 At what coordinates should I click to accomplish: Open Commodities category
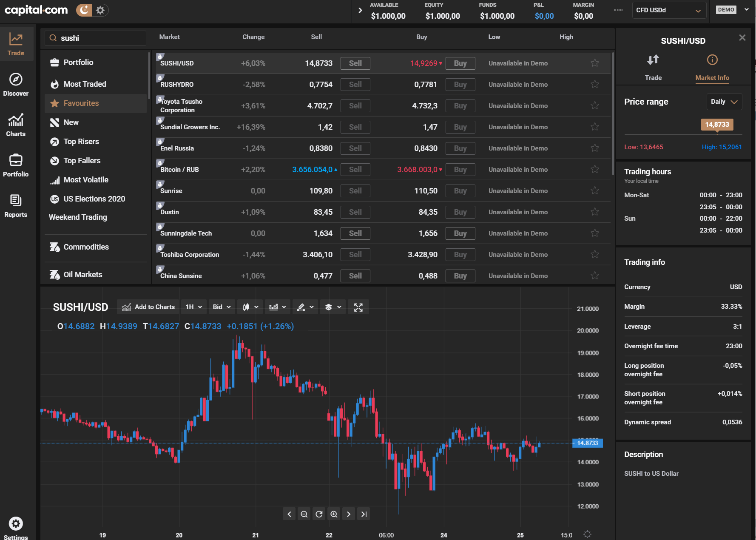pyautogui.click(x=96, y=247)
